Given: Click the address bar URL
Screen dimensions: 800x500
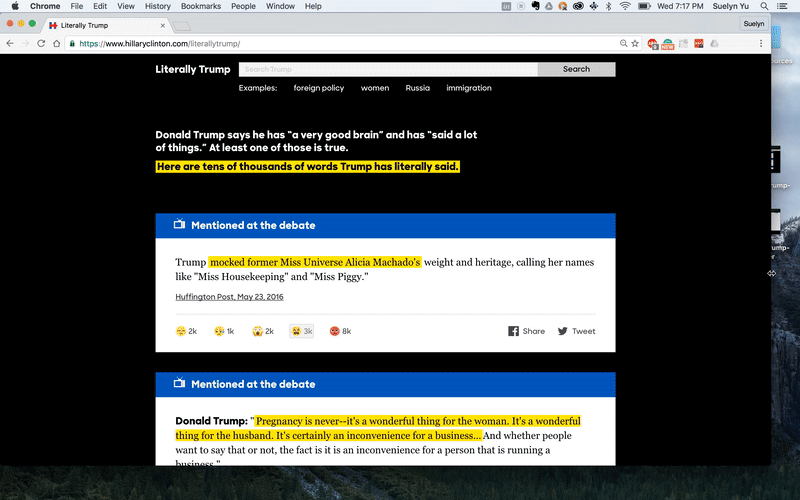Looking at the screenshot, I should point(160,44).
